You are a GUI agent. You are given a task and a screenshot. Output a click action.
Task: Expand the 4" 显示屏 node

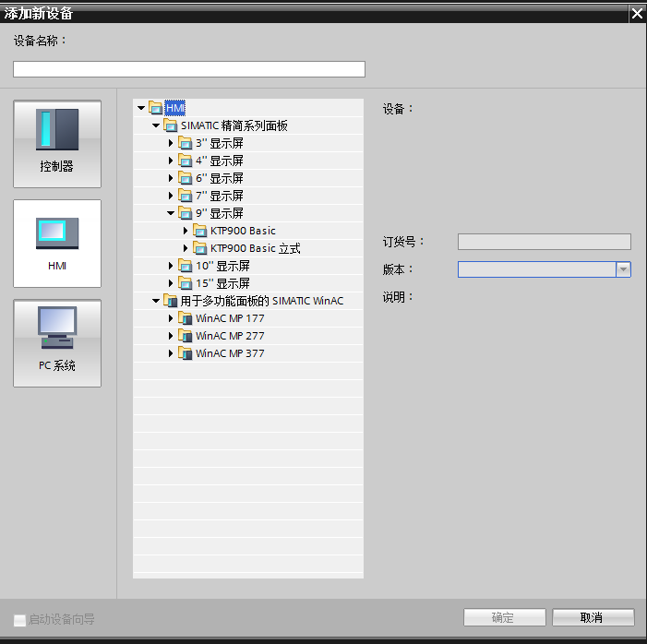171,161
